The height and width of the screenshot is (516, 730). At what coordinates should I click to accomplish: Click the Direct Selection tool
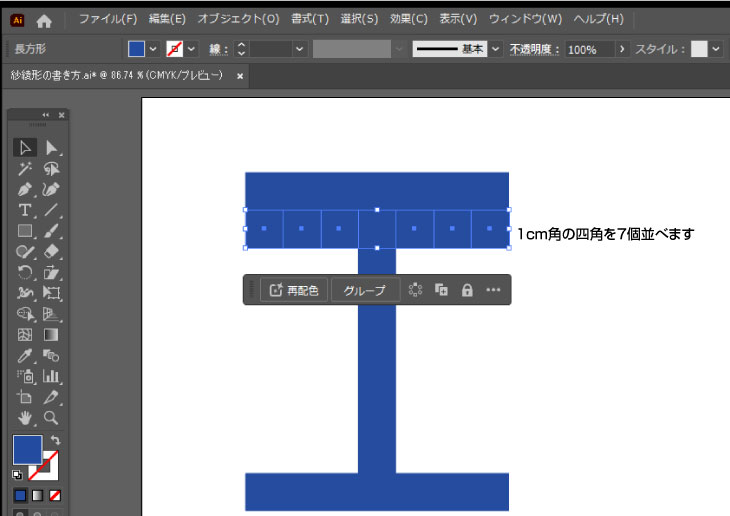tap(51, 148)
